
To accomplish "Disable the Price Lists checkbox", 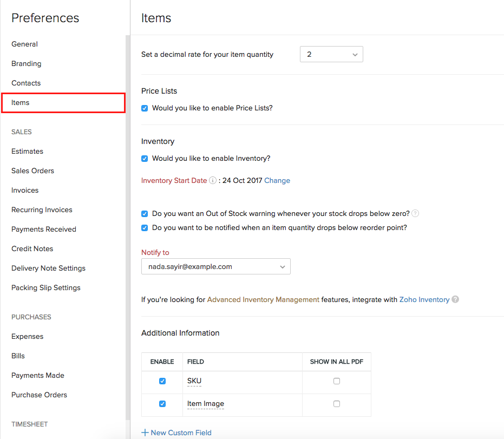I will tap(145, 108).
